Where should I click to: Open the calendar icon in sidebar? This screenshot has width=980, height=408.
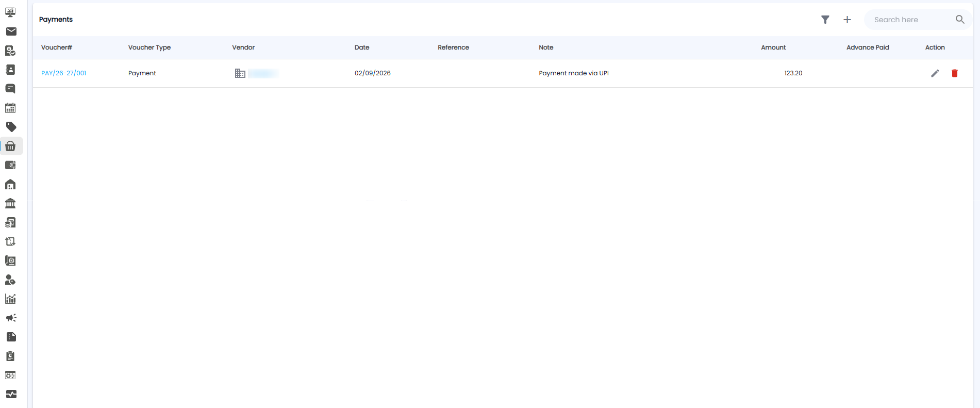[10, 108]
